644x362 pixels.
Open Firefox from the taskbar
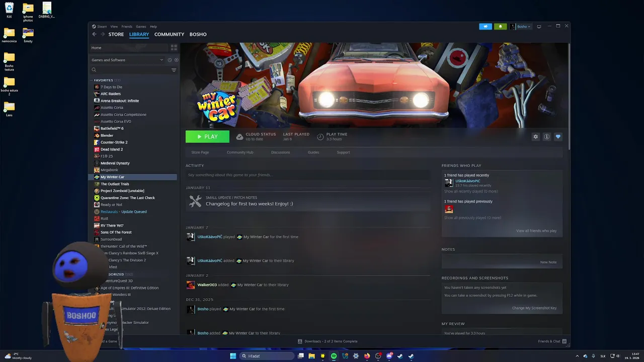(x=367, y=356)
